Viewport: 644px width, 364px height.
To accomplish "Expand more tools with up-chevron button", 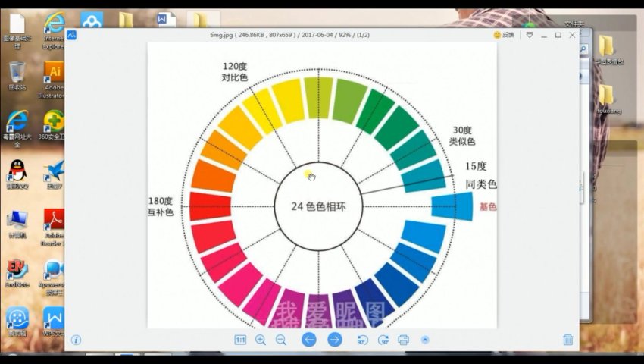I will point(425,340).
